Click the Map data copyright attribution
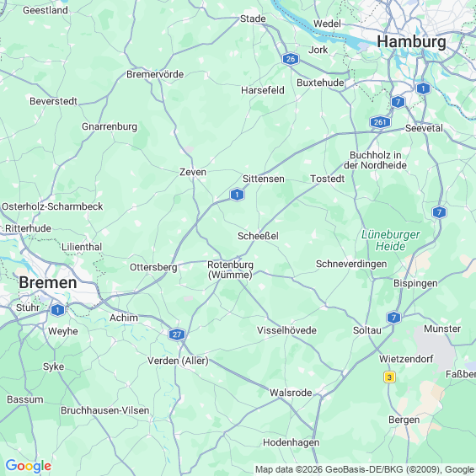Screen dimensions: 476x476 365,469
